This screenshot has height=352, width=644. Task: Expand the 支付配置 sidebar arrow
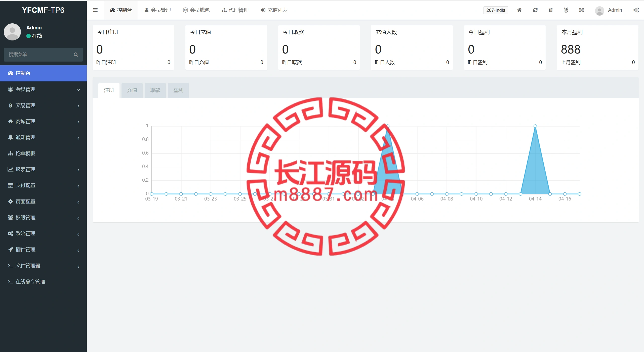78,186
